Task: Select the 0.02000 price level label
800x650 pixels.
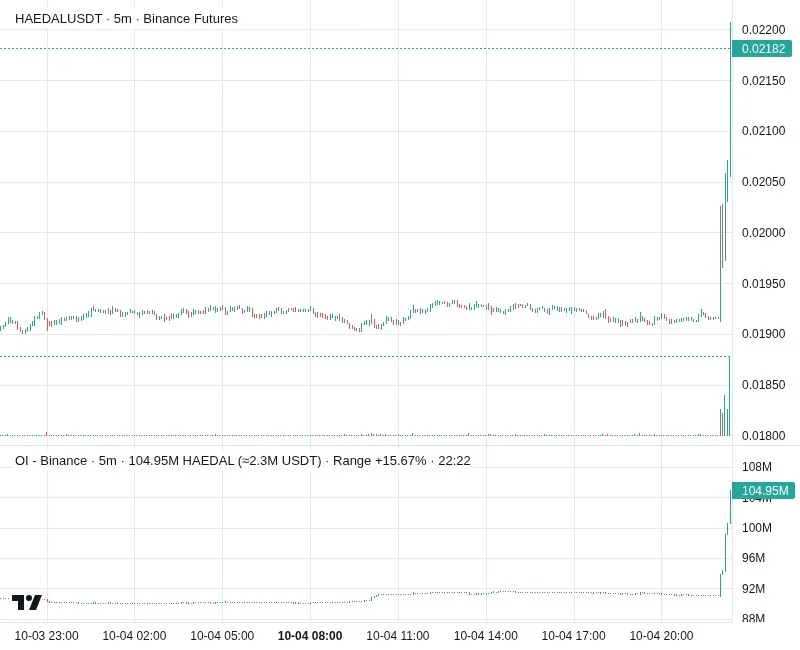Action: pyautogui.click(x=763, y=233)
